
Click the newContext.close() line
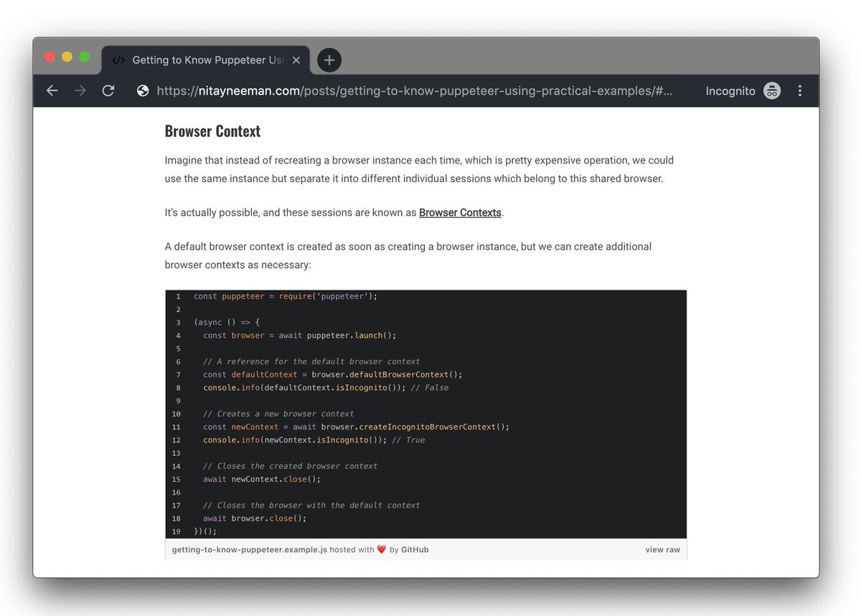click(262, 479)
